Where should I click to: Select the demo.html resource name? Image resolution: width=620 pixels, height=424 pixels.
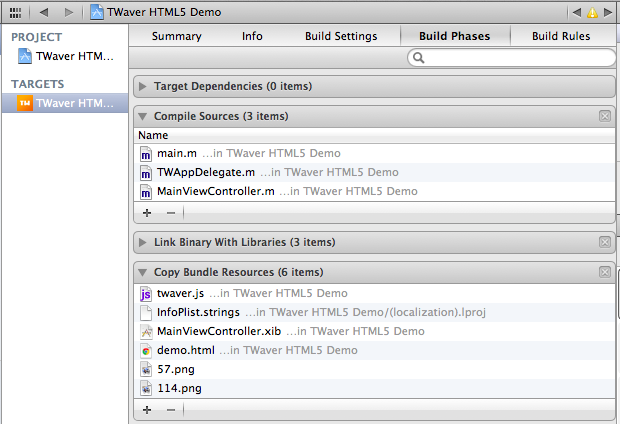[186, 350]
